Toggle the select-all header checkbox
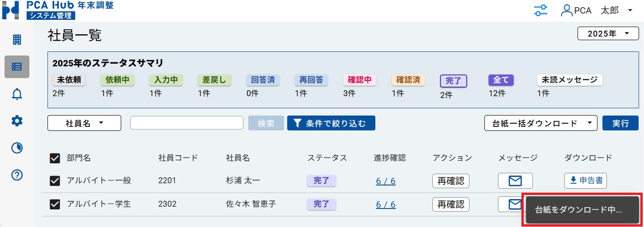The height and width of the screenshot is (227, 644). point(55,158)
